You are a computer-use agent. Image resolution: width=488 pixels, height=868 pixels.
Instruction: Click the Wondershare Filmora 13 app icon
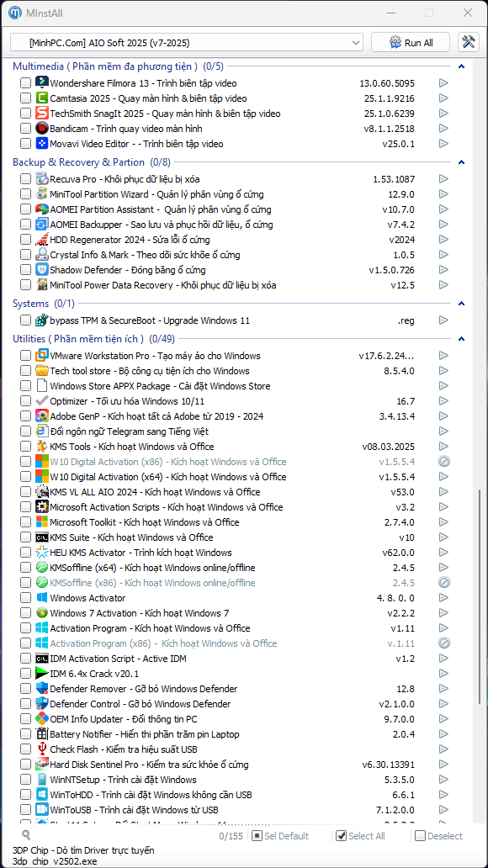pyautogui.click(x=41, y=83)
